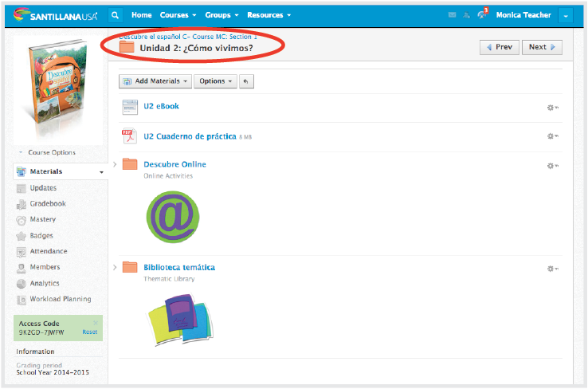Click the U2 eBook page icon
The image size is (588, 389).
click(x=130, y=107)
